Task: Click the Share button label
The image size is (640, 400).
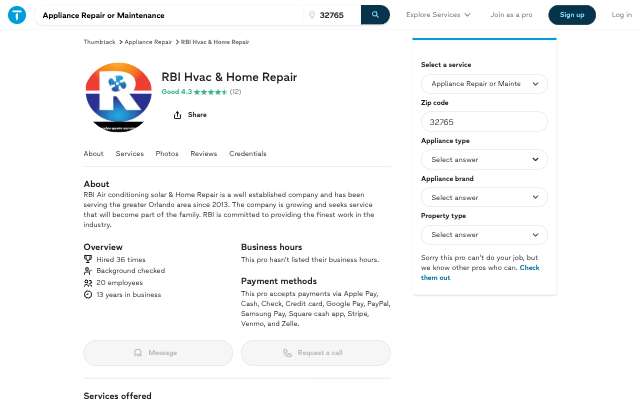Action: 197,115
